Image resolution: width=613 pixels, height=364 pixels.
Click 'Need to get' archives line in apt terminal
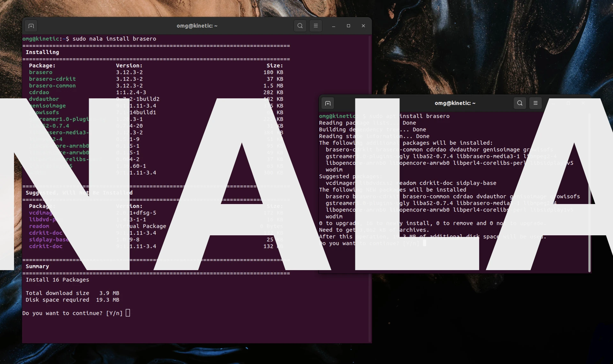click(x=374, y=230)
